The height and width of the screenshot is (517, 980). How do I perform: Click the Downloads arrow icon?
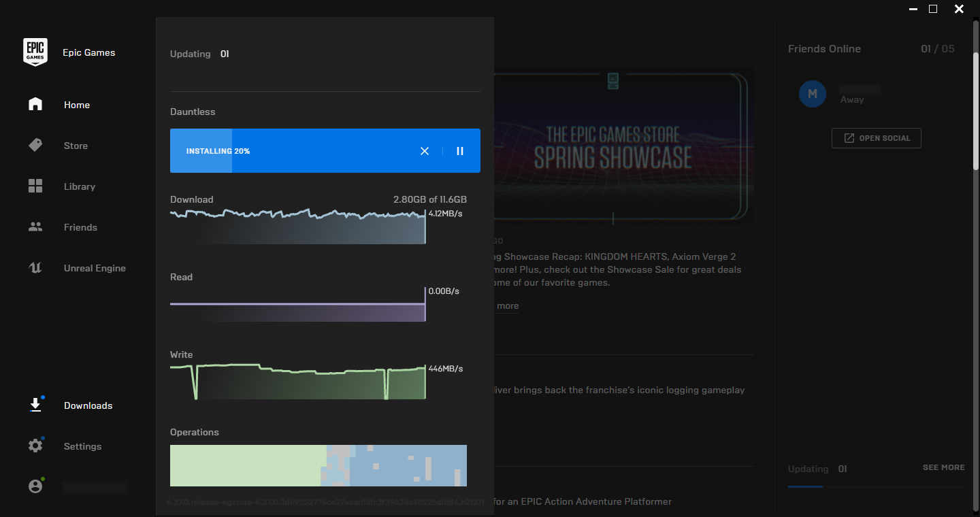[35, 405]
